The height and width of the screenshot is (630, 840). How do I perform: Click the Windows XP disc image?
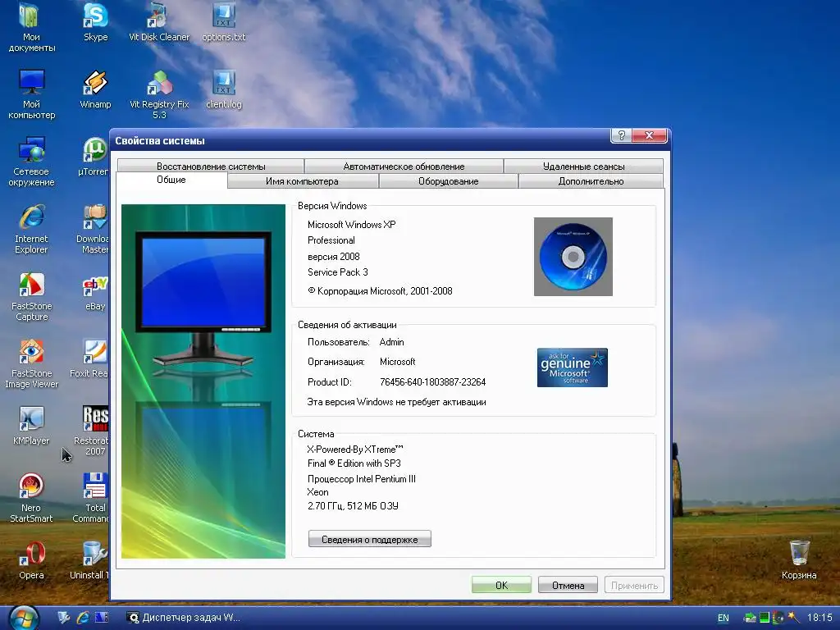[573, 257]
